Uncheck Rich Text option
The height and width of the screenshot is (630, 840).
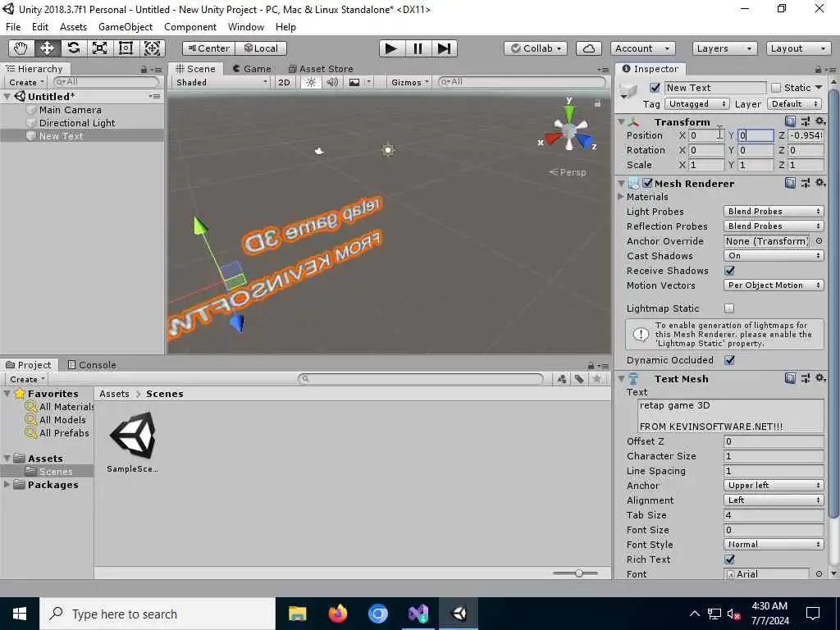[729, 559]
